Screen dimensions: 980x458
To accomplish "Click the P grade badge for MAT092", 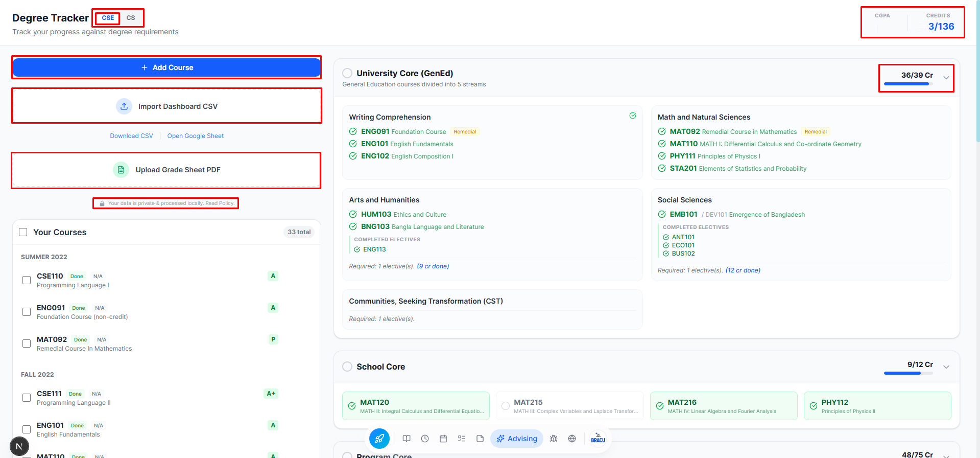I will coord(273,339).
